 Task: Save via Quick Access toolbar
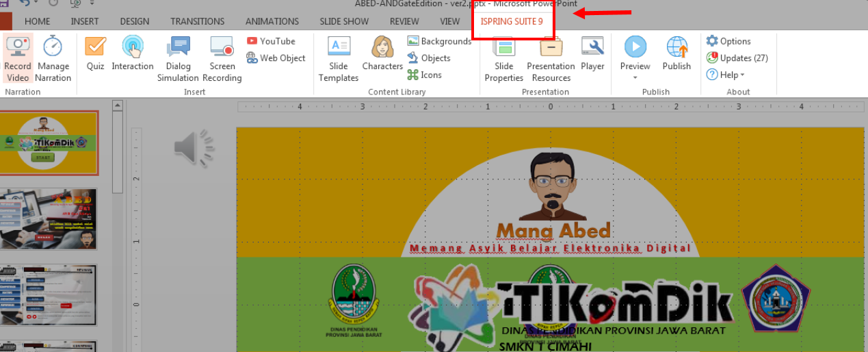pyautogui.click(x=5, y=3)
